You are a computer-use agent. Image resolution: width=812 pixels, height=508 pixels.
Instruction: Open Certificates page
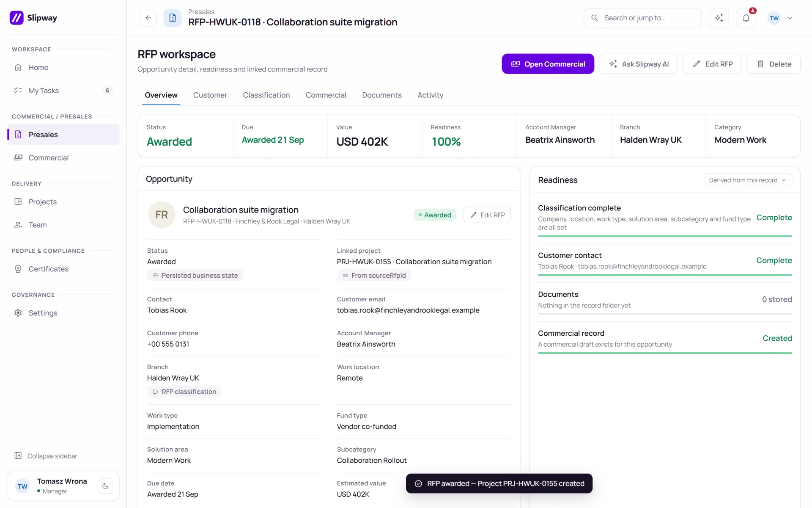pos(63,269)
